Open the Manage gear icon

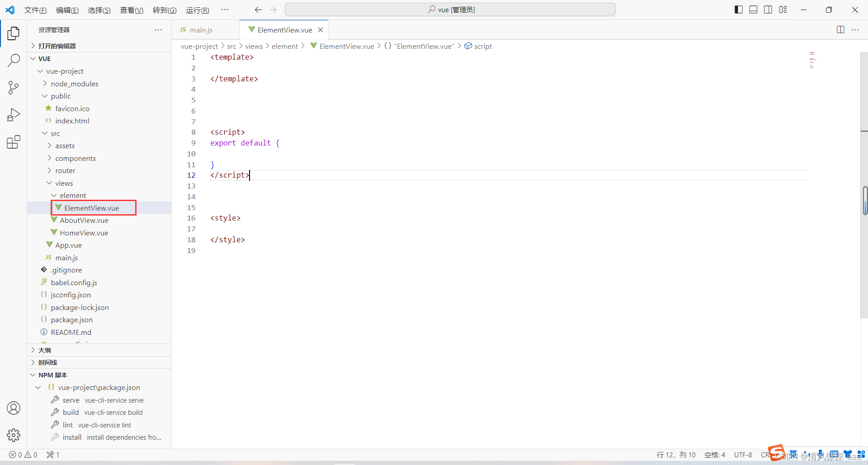pyautogui.click(x=14, y=435)
